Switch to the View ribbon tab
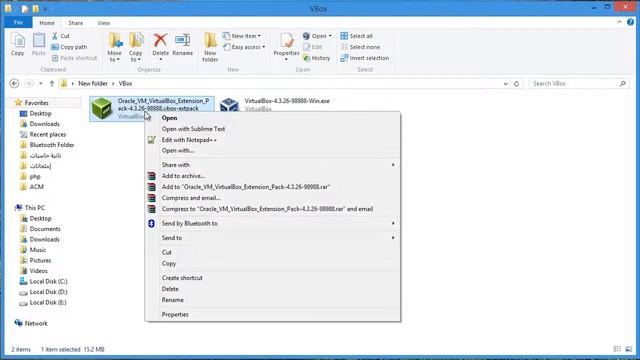640x360 pixels. click(104, 23)
